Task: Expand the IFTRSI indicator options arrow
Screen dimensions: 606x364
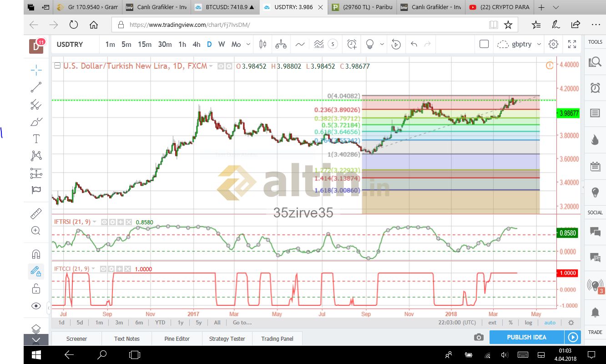Action: (95, 222)
